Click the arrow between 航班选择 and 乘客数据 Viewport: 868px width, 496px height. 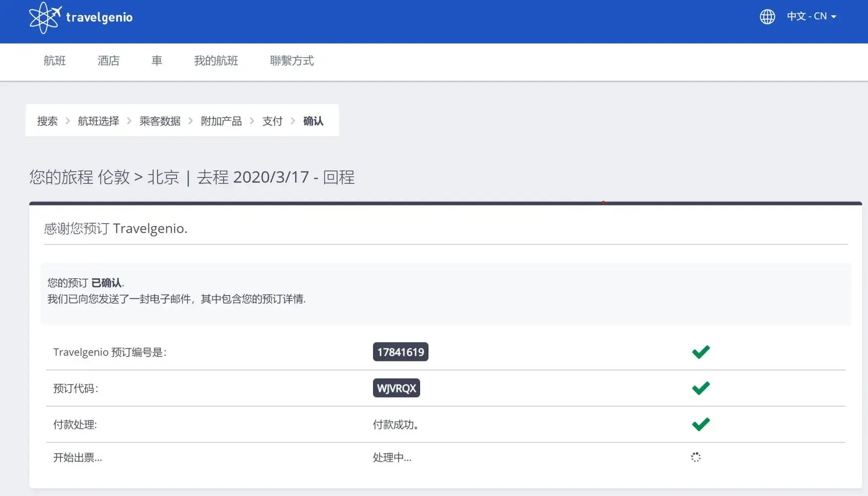click(x=129, y=121)
